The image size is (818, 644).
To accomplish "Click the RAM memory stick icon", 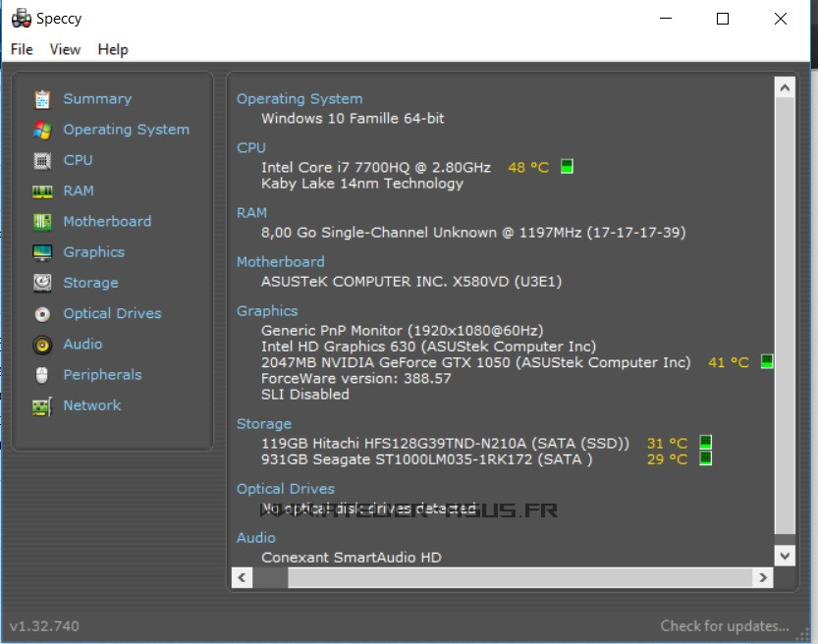I will tap(42, 191).
